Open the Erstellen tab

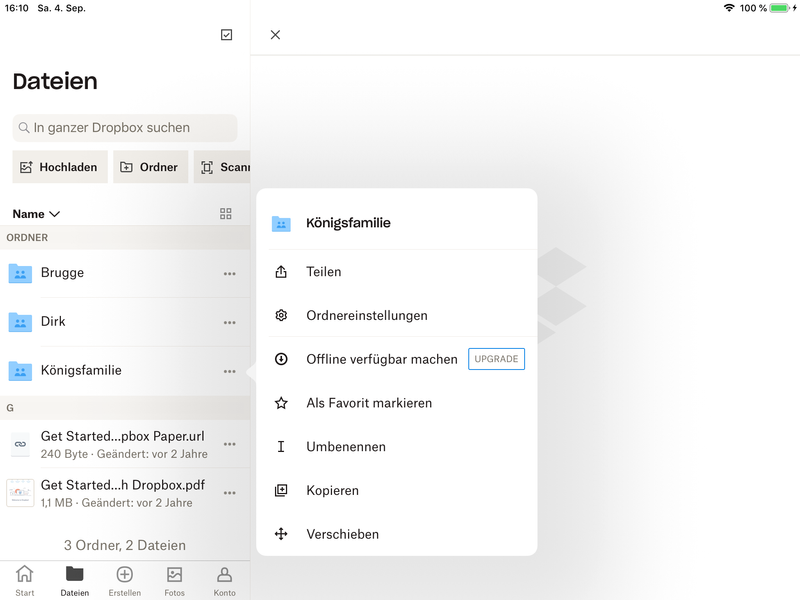[124, 581]
